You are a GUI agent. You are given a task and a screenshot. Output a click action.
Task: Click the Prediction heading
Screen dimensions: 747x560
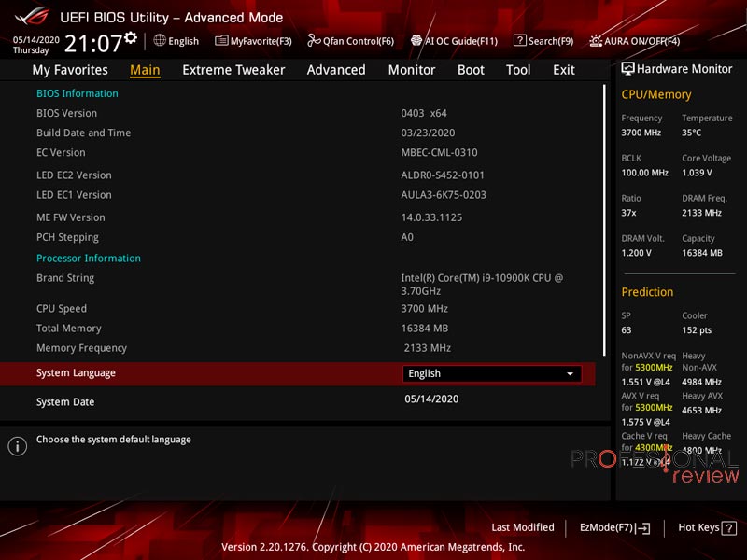(647, 292)
